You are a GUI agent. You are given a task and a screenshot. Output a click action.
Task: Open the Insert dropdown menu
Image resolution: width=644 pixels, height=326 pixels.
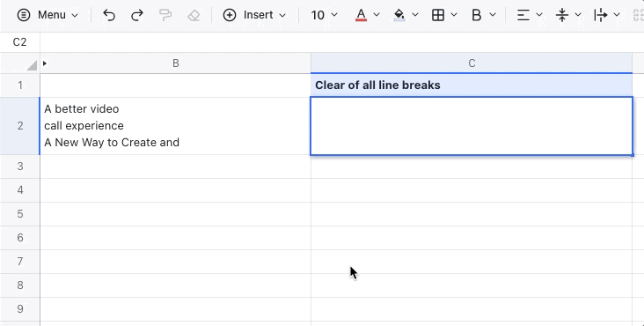coord(254,15)
